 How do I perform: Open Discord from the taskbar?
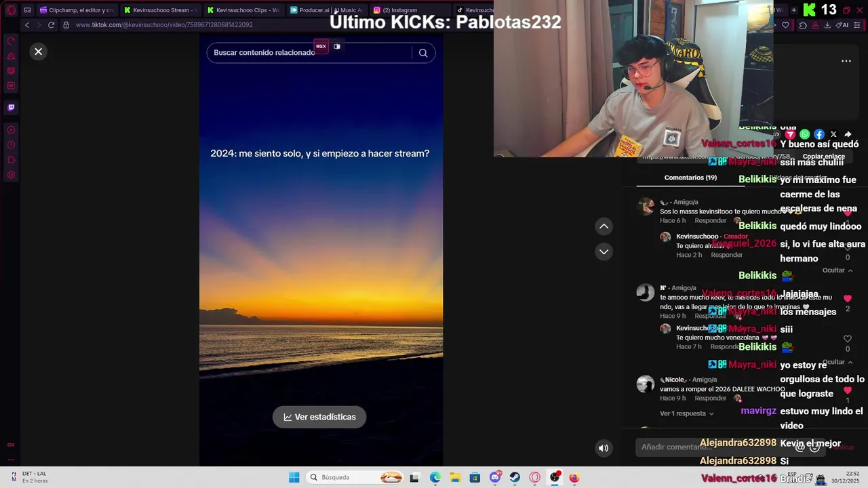coord(495,478)
